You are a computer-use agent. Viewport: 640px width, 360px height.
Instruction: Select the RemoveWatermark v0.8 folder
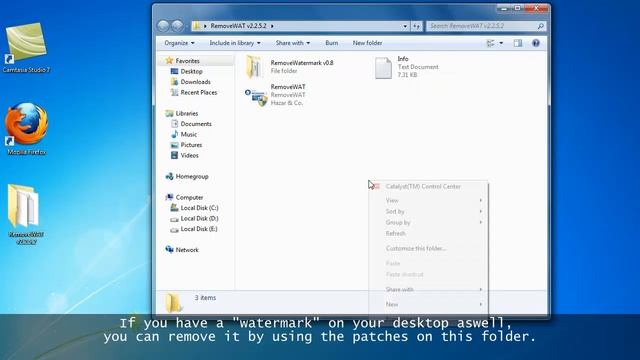point(289,67)
